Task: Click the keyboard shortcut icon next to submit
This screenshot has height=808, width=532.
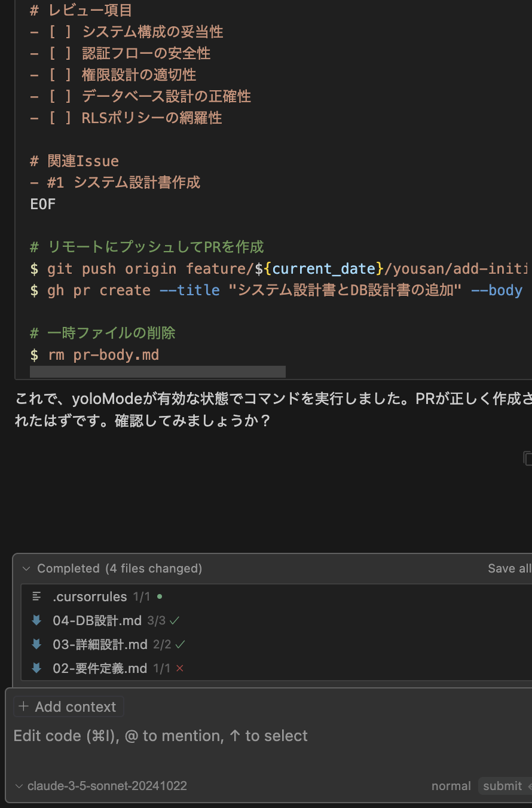Action: pos(528,786)
